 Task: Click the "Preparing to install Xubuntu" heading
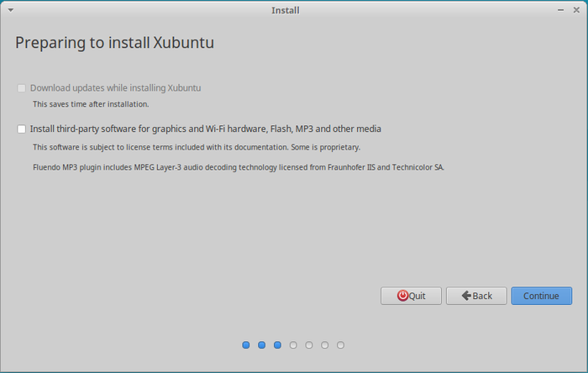tap(114, 43)
